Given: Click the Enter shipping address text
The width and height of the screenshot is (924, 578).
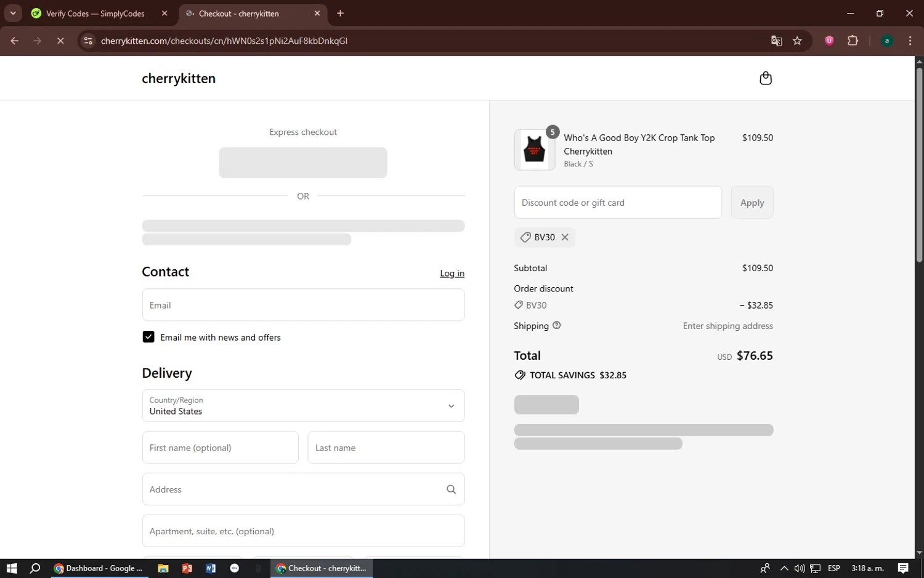Looking at the screenshot, I should point(727,326).
